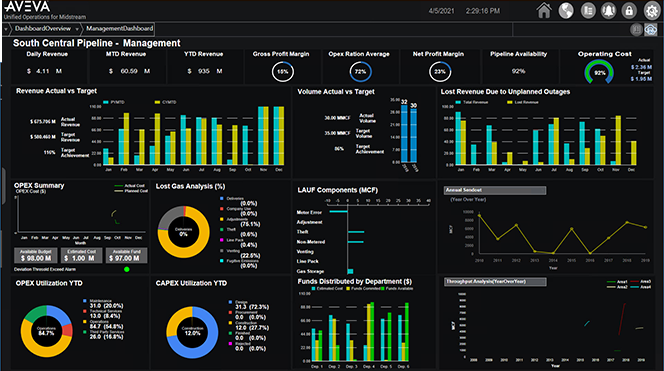
Task: Click the CAPEX Utilization YTD donut chart
Action: 192,332
